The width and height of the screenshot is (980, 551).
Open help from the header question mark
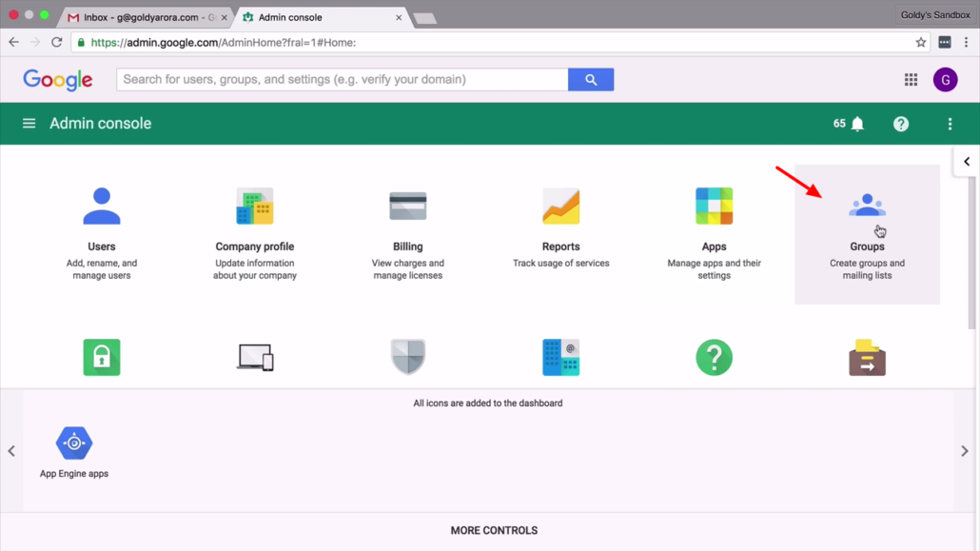901,124
